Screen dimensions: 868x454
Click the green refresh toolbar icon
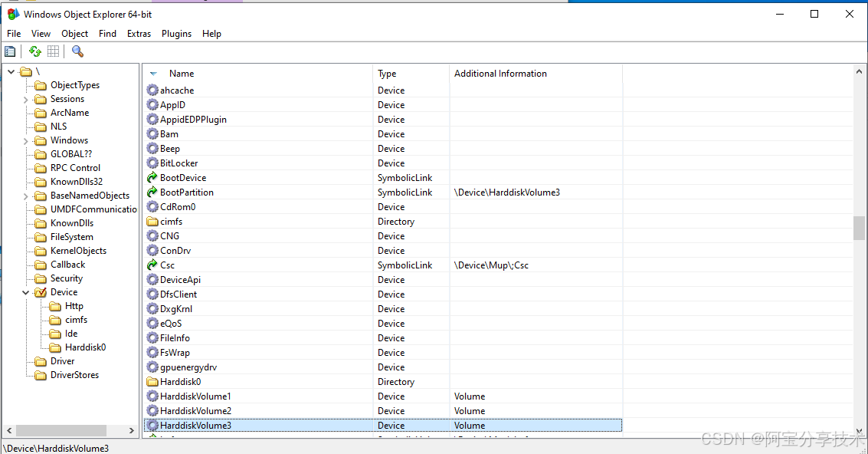pos(35,51)
